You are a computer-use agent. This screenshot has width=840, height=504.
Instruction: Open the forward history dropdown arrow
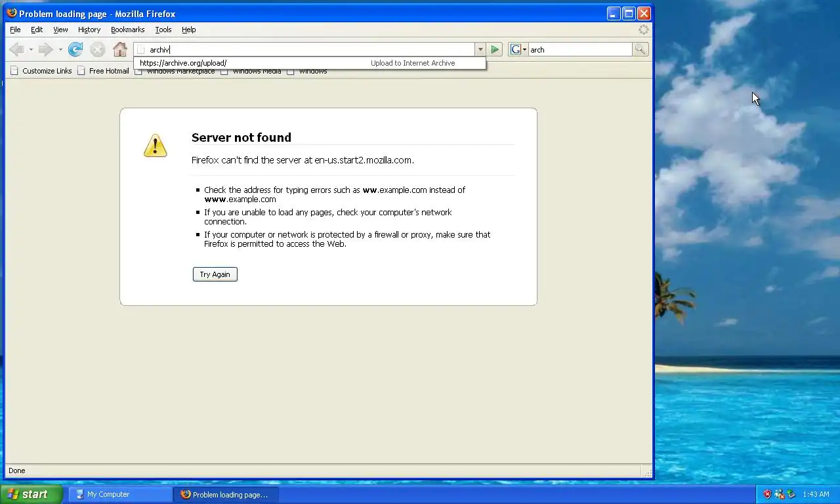[x=60, y=50]
